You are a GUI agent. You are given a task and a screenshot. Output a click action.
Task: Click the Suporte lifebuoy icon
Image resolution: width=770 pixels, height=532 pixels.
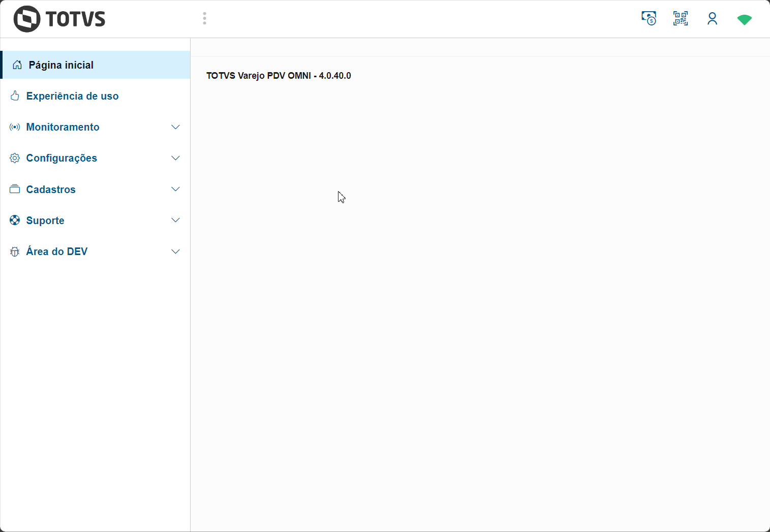pyautogui.click(x=15, y=220)
